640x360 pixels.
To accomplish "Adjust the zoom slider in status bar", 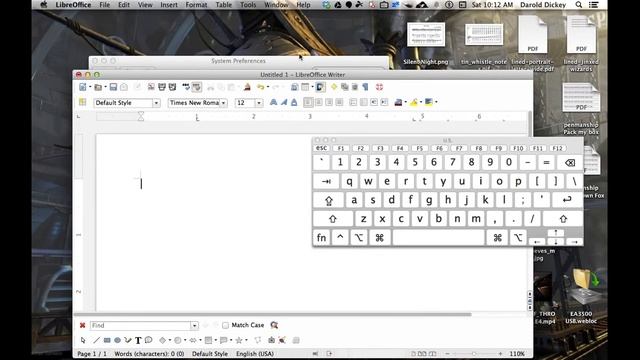I will pyautogui.click(x=474, y=353).
